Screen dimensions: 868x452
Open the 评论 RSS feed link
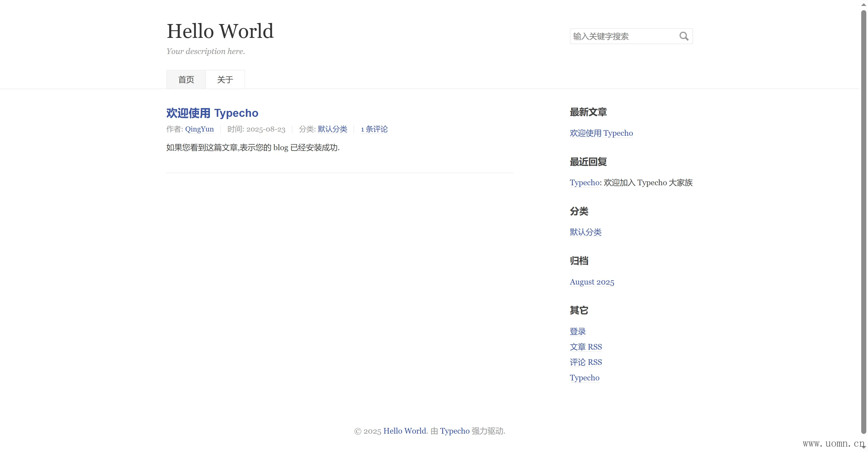pyautogui.click(x=586, y=362)
